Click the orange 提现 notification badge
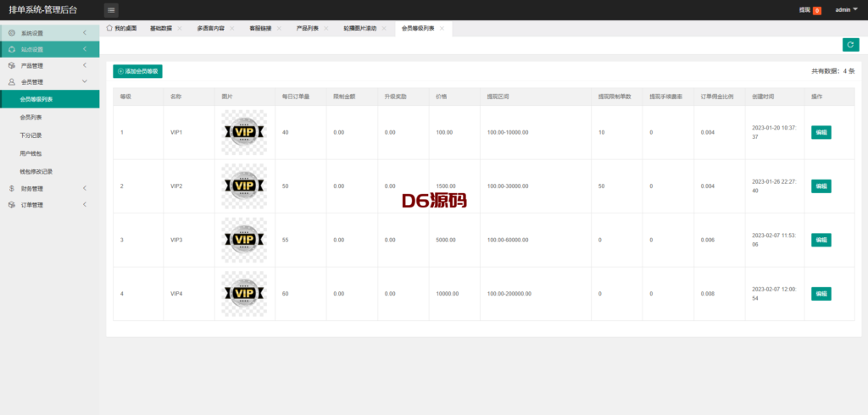 pyautogui.click(x=817, y=10)
